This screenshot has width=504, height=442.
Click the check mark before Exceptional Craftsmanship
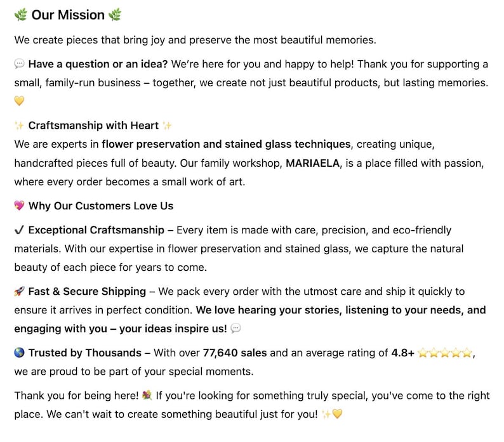click(19, 230)
